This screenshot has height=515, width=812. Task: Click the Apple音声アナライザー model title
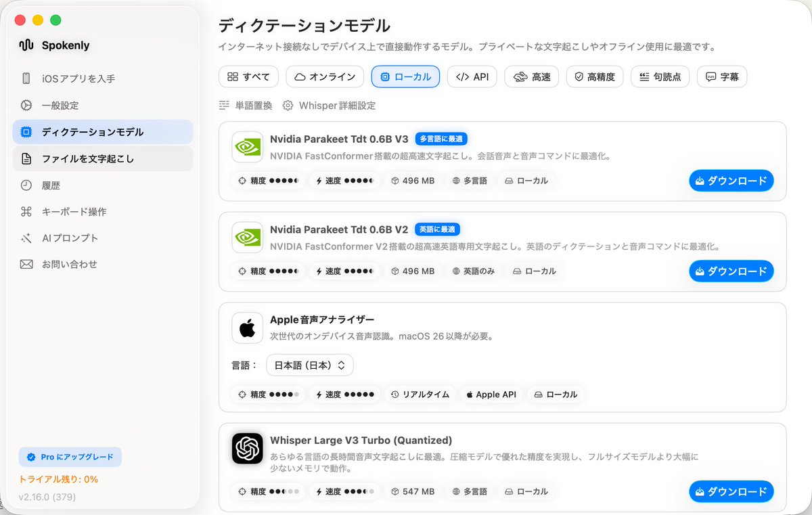(322, 319)
